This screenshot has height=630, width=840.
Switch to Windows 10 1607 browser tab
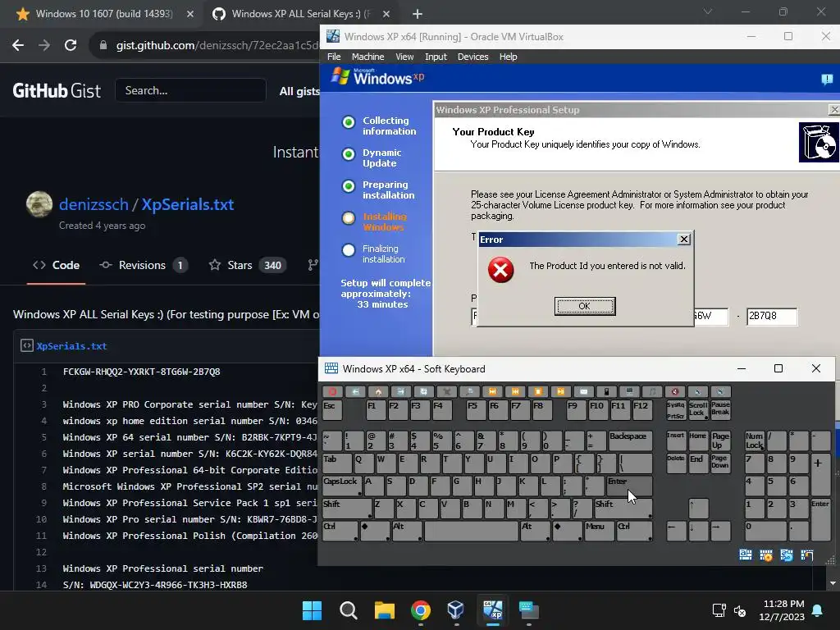pyautogui.click(x=104, y=13)
